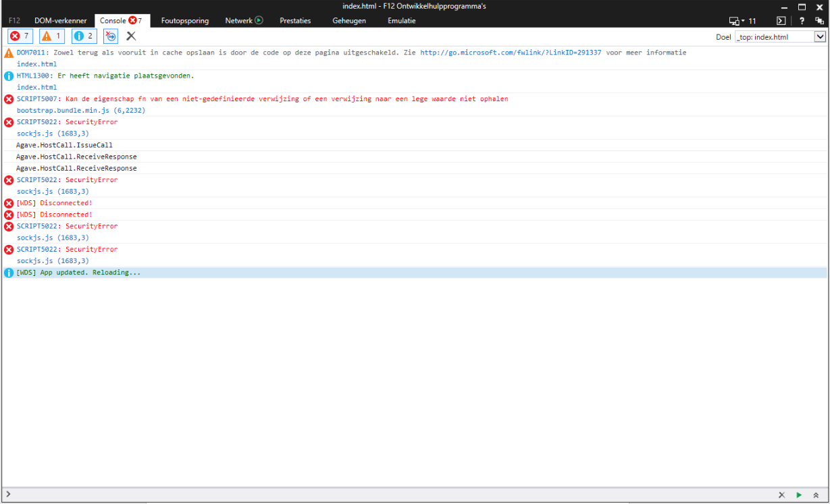Clear the console input with bottom X icon

[781, 495]
